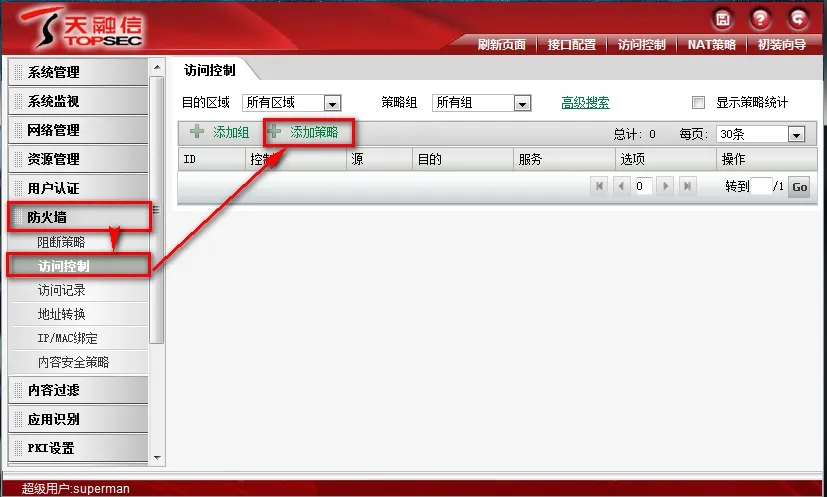Open the 高级搜索 link
The width and height of the screenshot is (827, 497).
pyautogui.click(x=585, y=102)
